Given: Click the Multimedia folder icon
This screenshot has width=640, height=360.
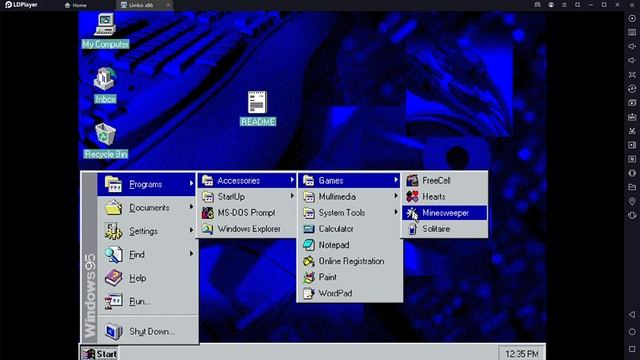Looking at the screenshot, I should (x=309, y=197).
